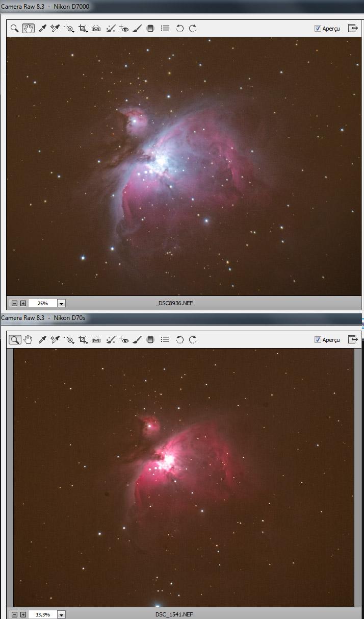Rotate image counterclockwise in D7000 window
The width and height of the screenshot is (364, 619).
179,29
